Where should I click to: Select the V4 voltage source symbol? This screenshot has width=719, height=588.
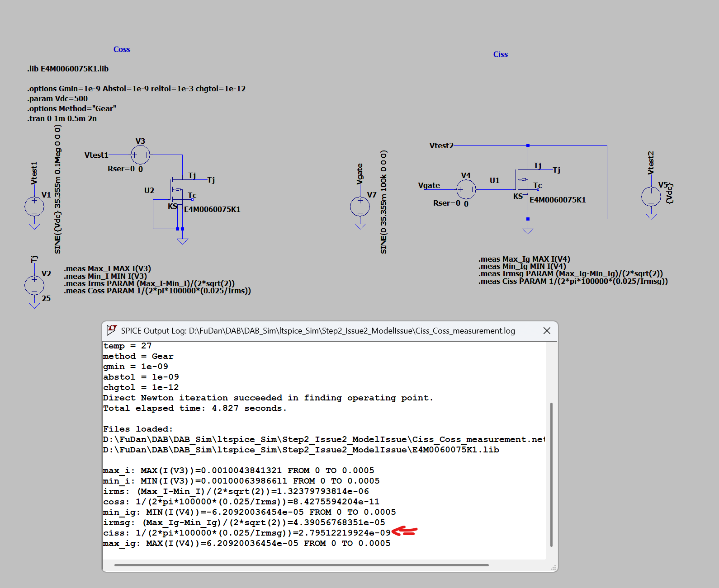pyautogui.click(x=466, y=189)
